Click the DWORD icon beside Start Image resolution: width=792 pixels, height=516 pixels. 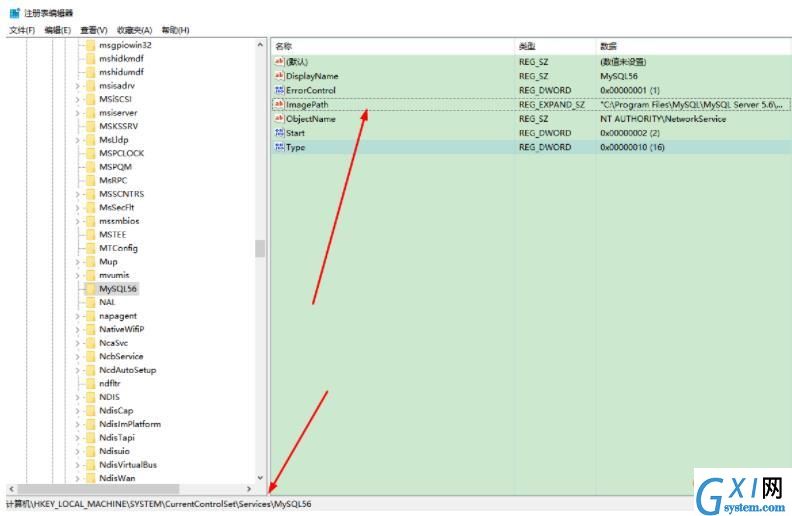click(x=279, y=133)
